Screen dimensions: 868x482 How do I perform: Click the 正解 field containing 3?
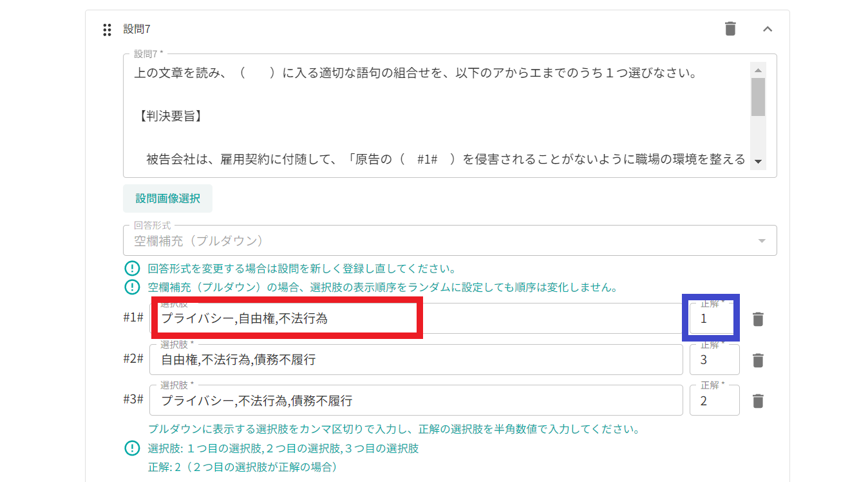(x=714, y=359)
